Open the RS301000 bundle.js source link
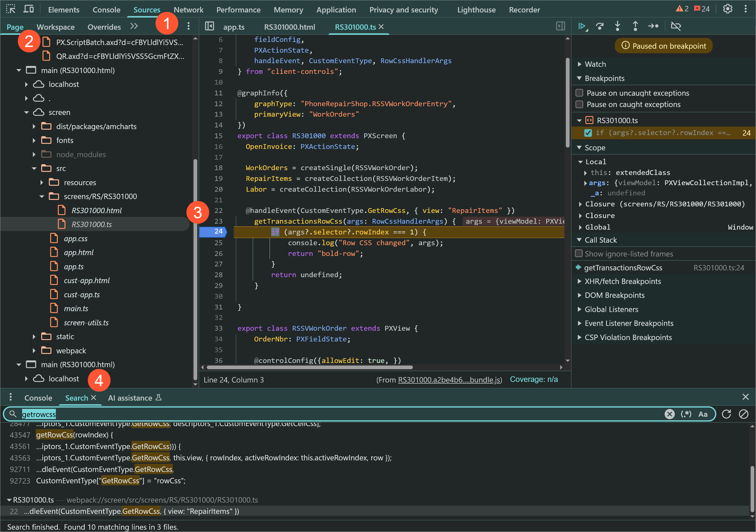The height and width of the screenshot is (532, 756). click(449, 380)
